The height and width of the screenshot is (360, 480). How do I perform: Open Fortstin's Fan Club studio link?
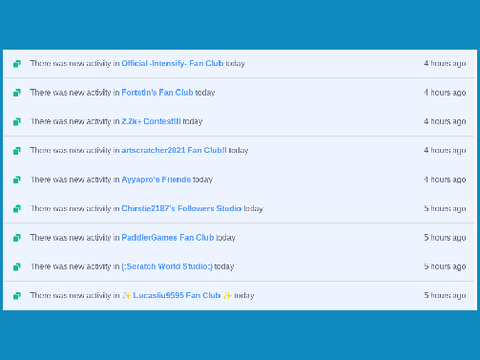[157, 92]
